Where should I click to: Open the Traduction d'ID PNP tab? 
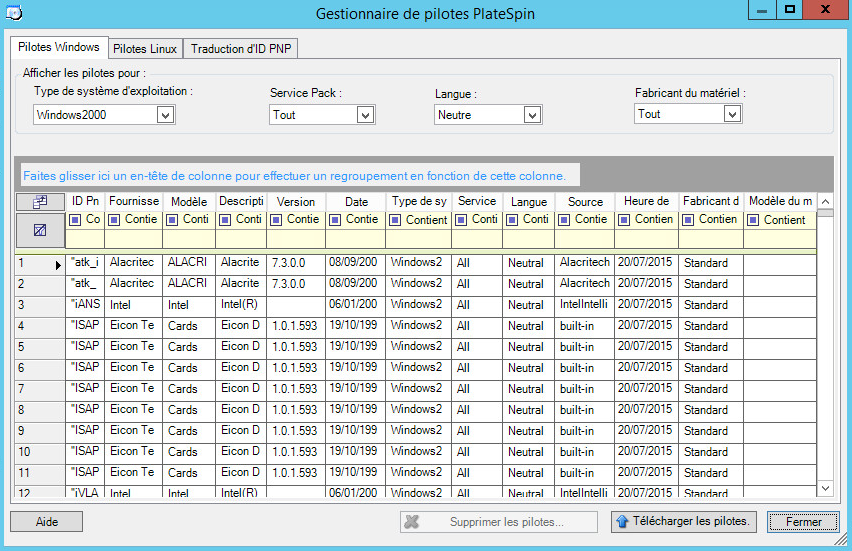(241, 49)
